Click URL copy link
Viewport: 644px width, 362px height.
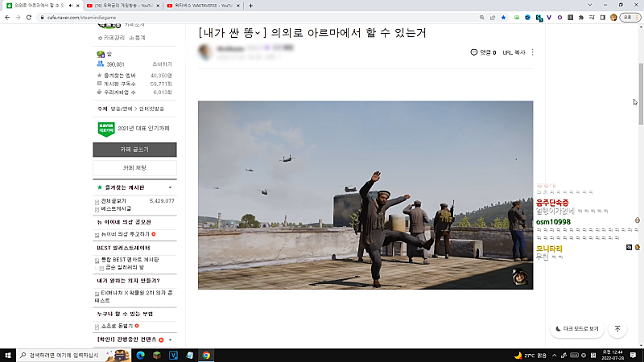coord(514,52)
